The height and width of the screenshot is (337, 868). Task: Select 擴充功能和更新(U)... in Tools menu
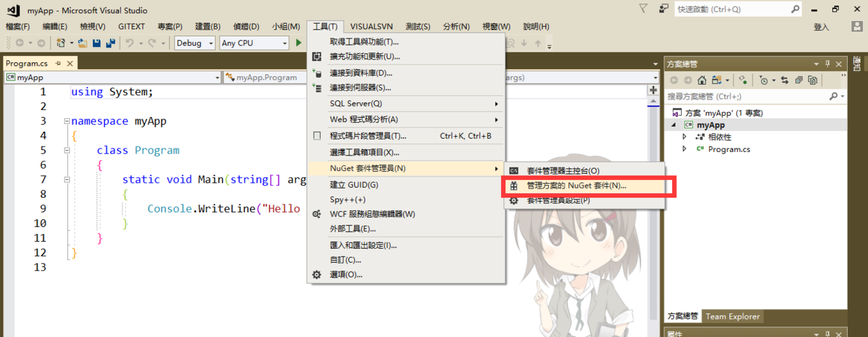click(x=406, y=57)
